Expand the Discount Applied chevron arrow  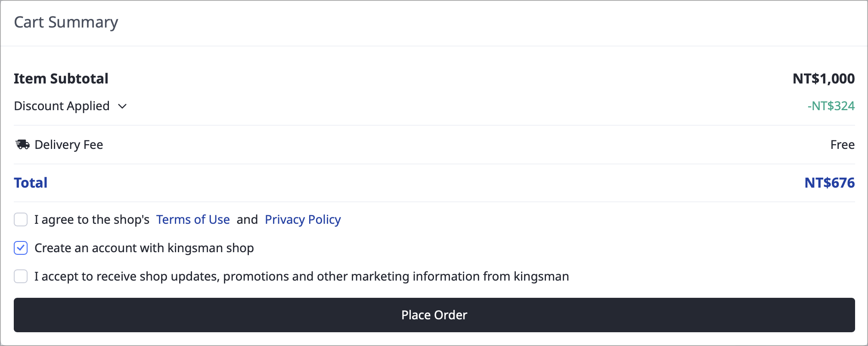122,106
